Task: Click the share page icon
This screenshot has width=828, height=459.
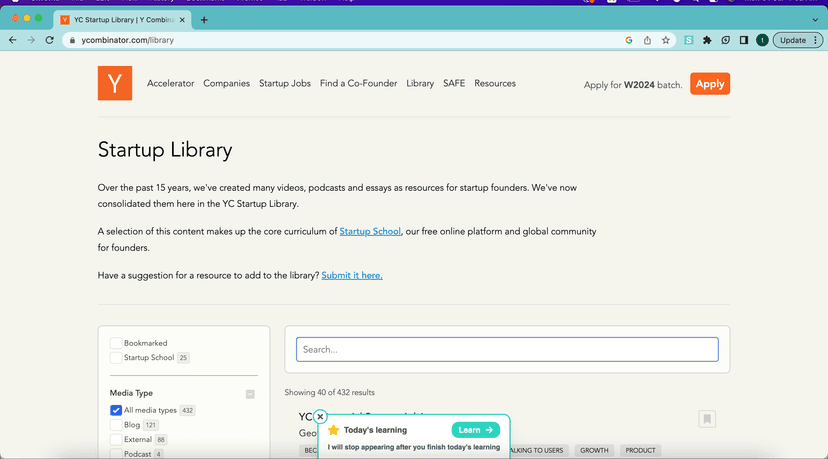Action: (x=647, y=40)
